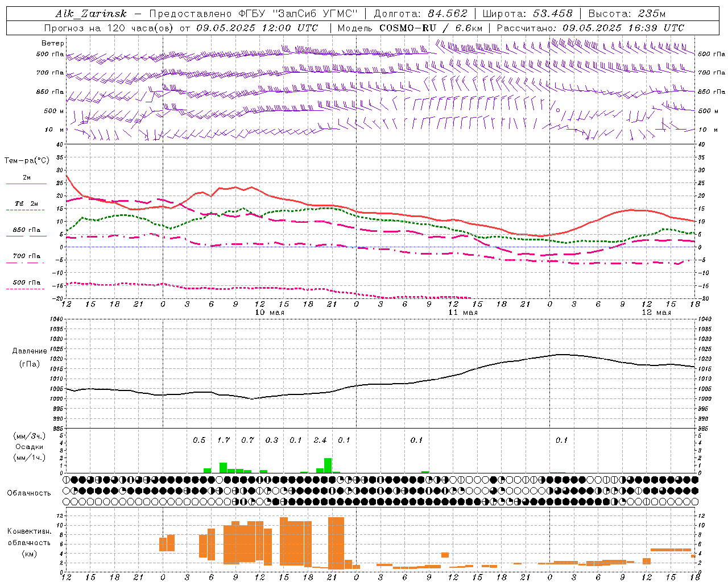
Task: Click the tallest green precipitation bar
Action: [x=328, y=465]
